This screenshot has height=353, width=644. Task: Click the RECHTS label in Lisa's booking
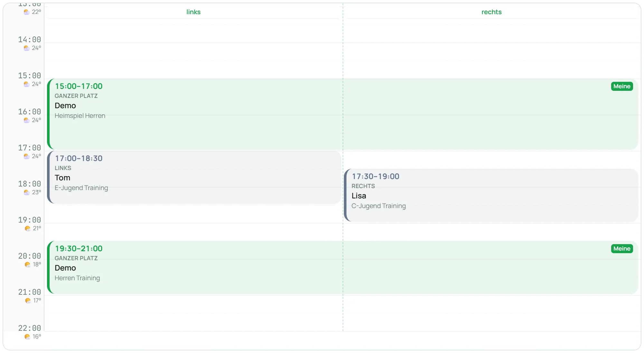point(363,186)
